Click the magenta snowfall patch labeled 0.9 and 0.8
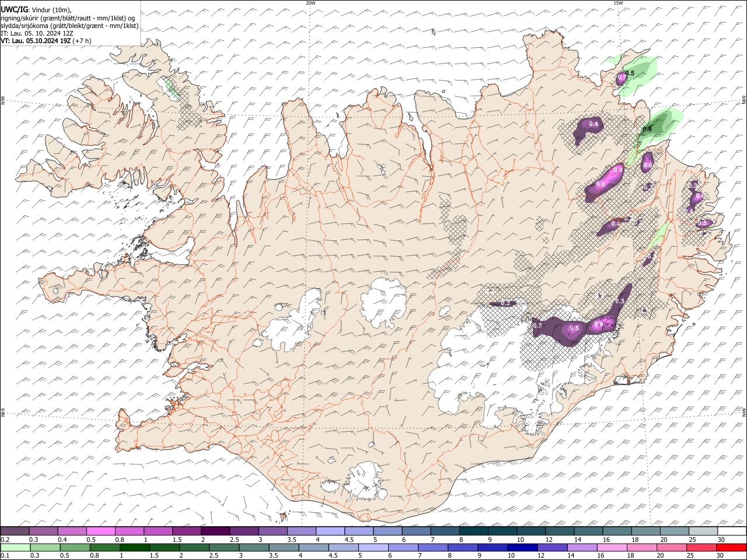 (605, 181)
